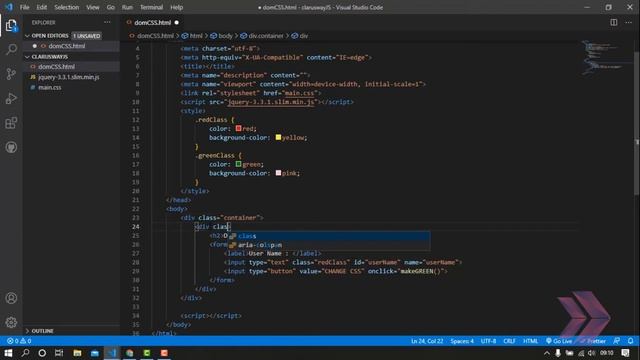
Task: Change file encoding UTF-8
Action: point(488,341)
